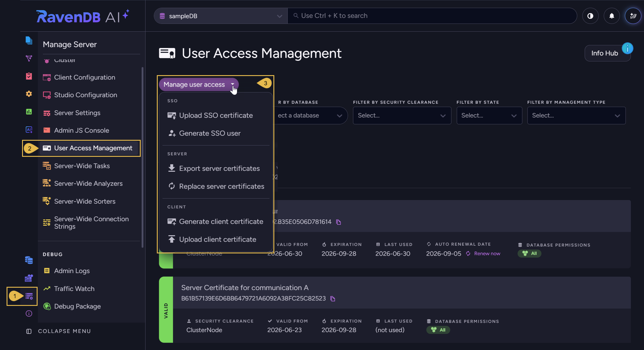
Task: Open the Filter by database dropdown
Action: coord(310,115)
